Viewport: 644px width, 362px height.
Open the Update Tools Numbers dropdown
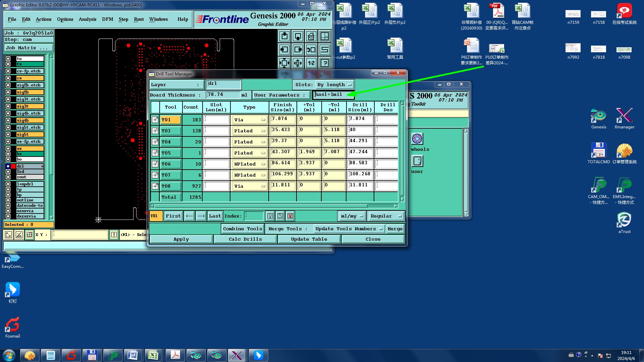tap(348, 229)
